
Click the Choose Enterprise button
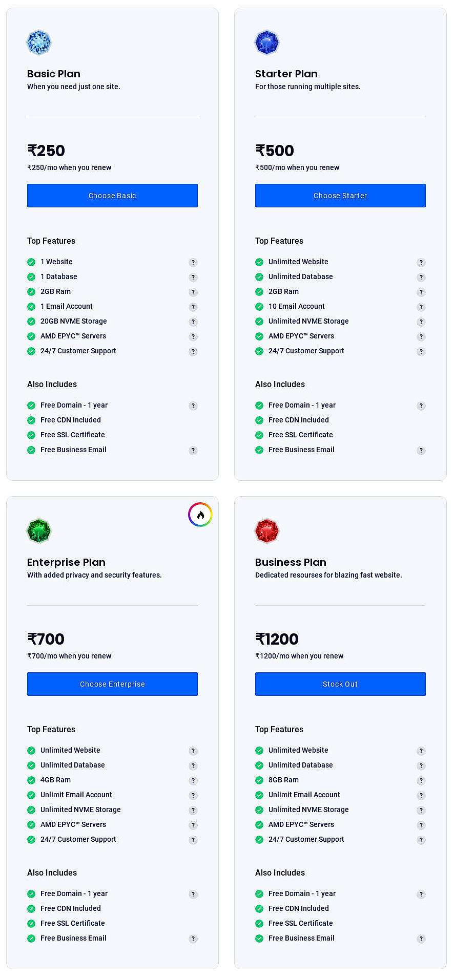(112, 684)
